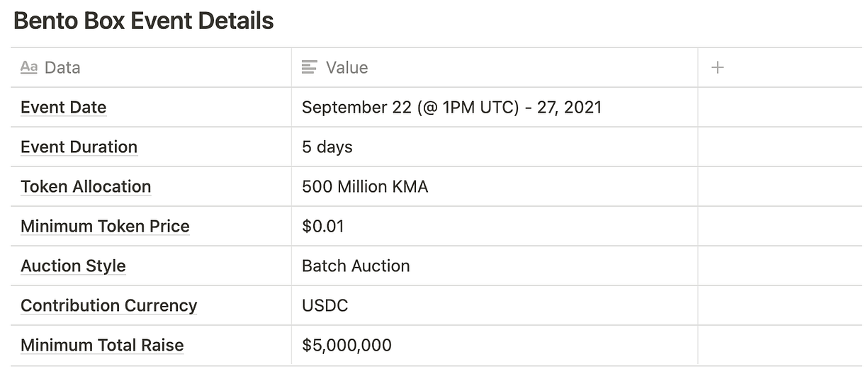Open the Minimum Total Raise entry
The width and height of the screenshot is (868, 369).
[102, 346]
